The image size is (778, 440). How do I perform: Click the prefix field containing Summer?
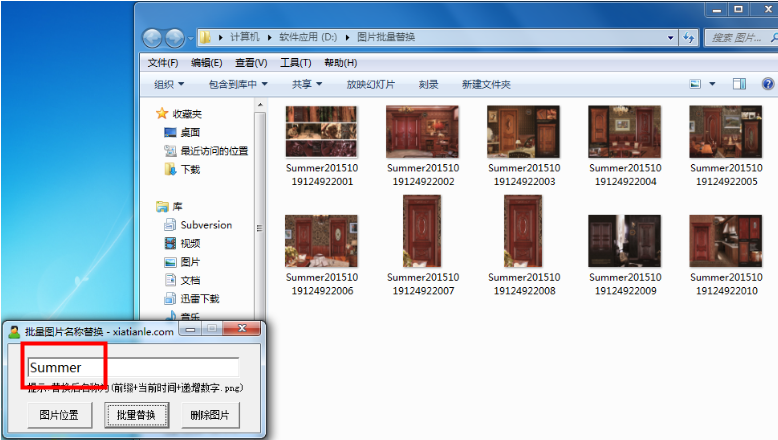[133, 368]
